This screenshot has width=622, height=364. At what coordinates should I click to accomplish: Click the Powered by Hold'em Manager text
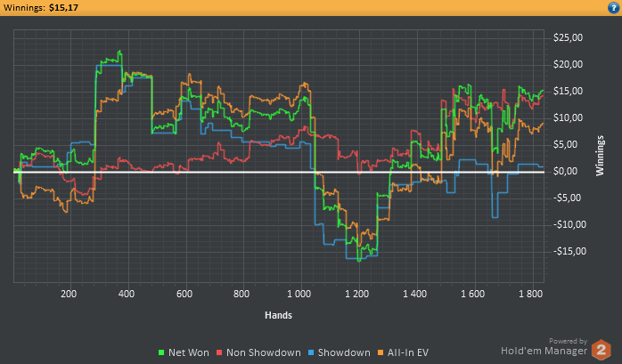[544, 346]
